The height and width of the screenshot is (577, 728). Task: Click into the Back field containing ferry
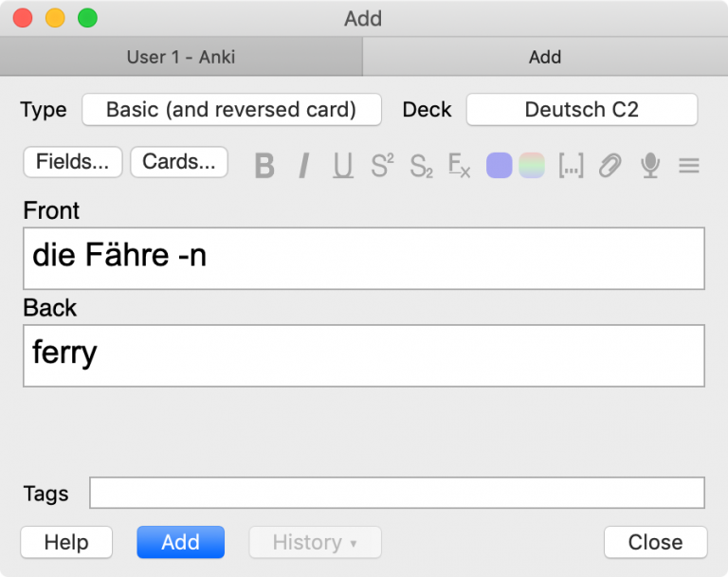pyautogui.click(x=364, y=355)
